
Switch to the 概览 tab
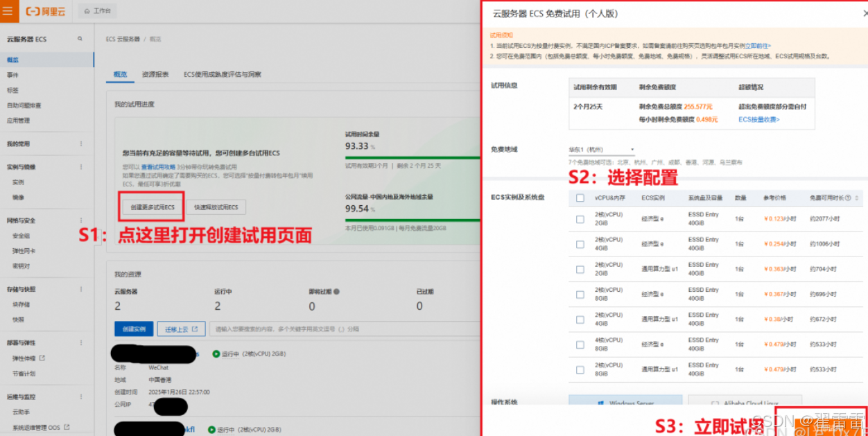[121, 74]
